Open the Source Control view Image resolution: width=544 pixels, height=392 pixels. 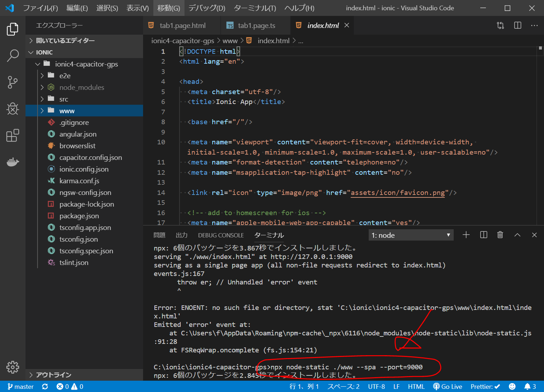[x=13, y=82]
